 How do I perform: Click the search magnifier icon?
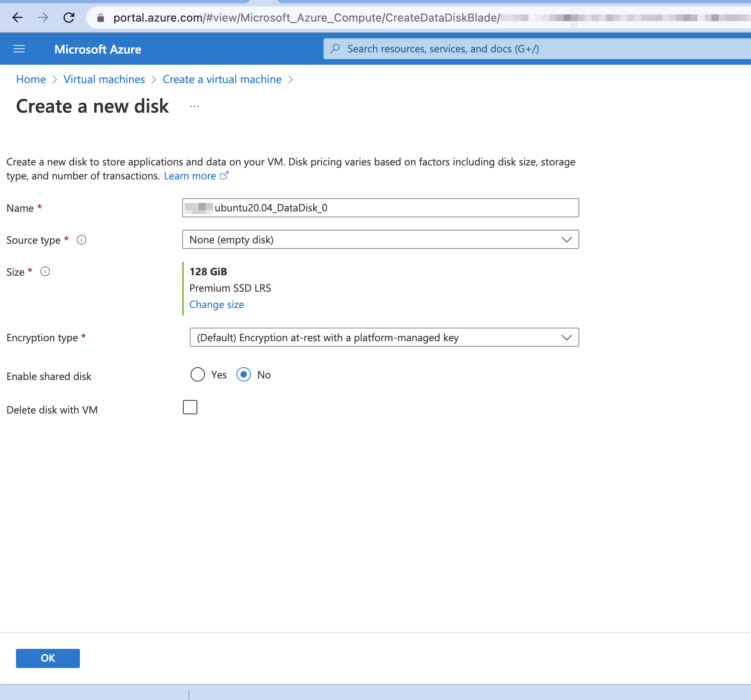pos(335,49)
